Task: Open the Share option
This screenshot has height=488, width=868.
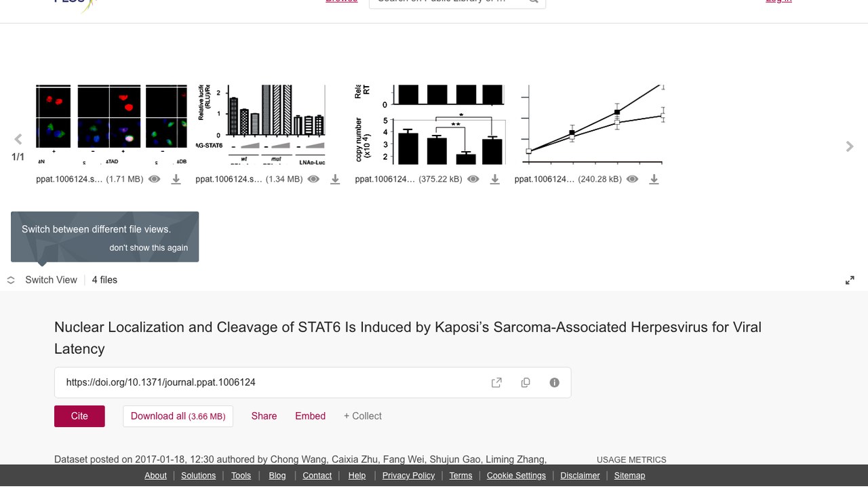Action: pos(264,416)
